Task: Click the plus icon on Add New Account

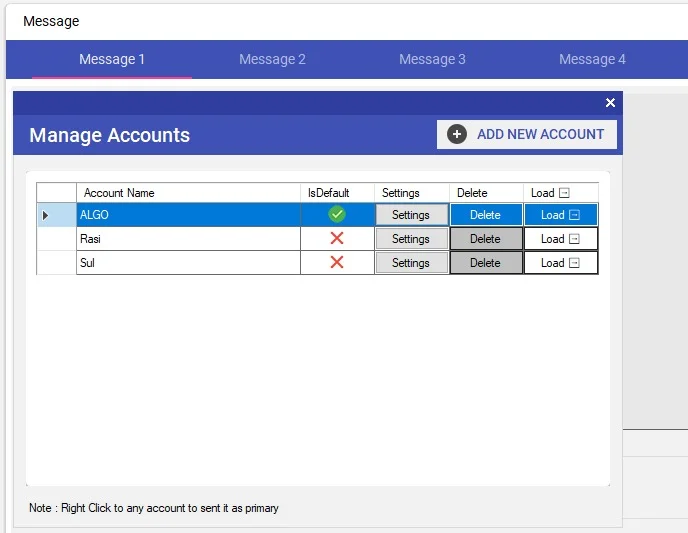Action: pyautogui.click(x=457, y=134)
